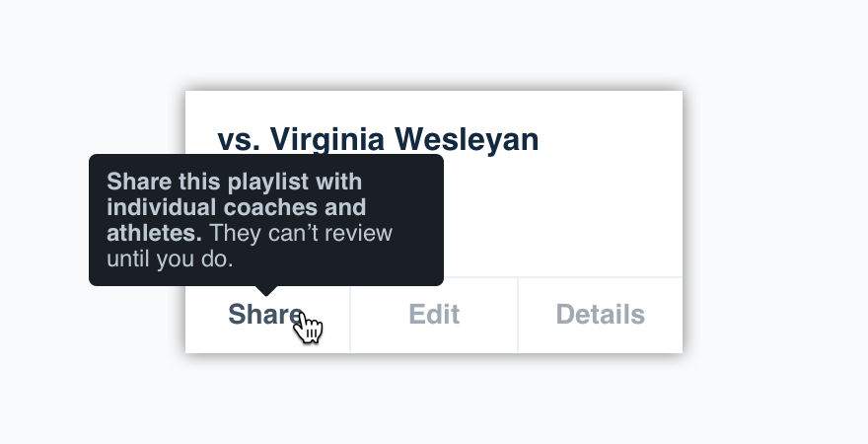Image resolution: width=868 pixels, height=444 pixels.
Task: Click the "They can't review" tooltip text
Action: pos(301,233)
